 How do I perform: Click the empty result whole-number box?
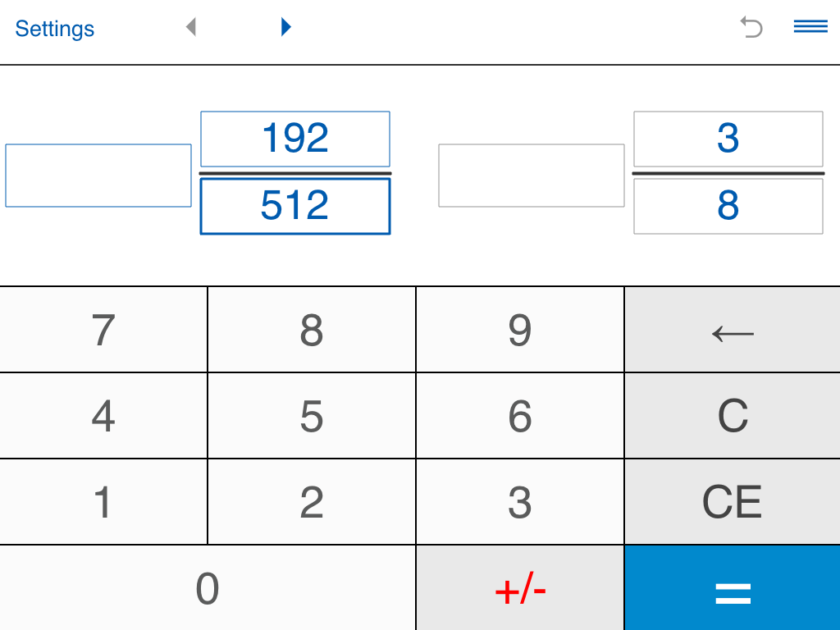click(532, 176)
